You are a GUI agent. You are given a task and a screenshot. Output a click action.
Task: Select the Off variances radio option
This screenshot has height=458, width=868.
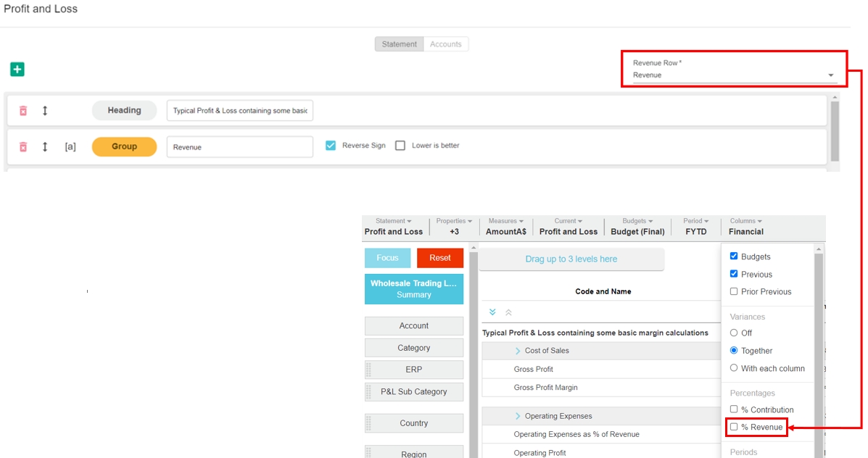click(734, 333)
